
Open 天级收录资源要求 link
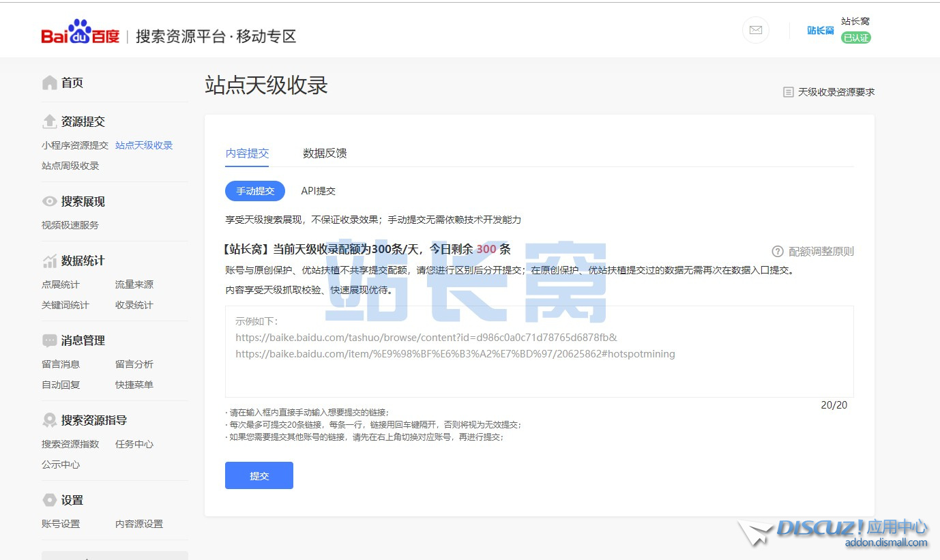click(829, 92)
